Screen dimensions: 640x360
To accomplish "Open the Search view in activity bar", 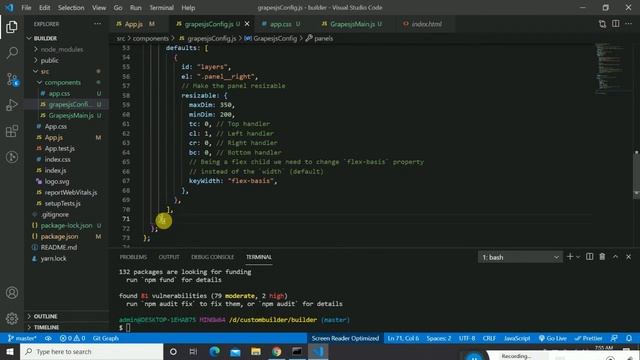I will 12,53.
